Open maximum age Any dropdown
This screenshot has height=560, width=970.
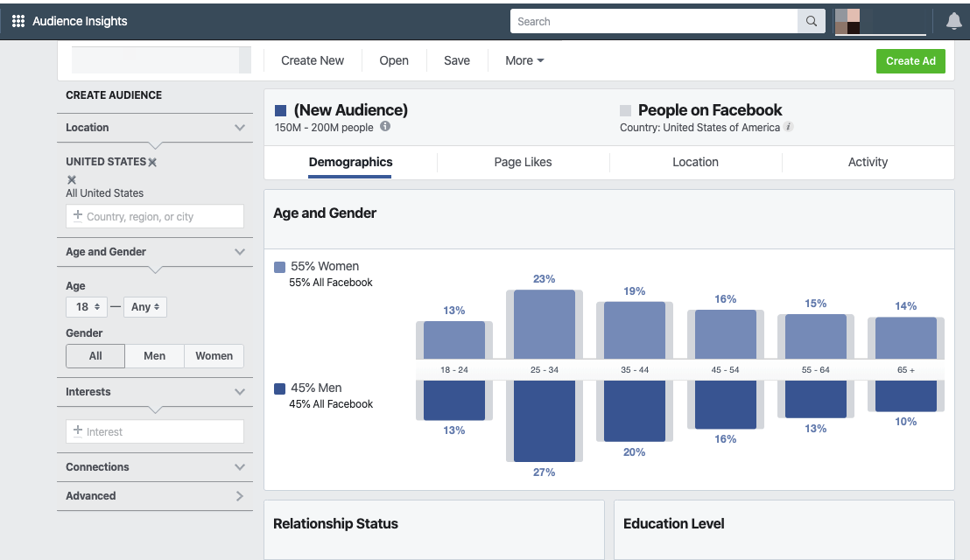(145, 306)
